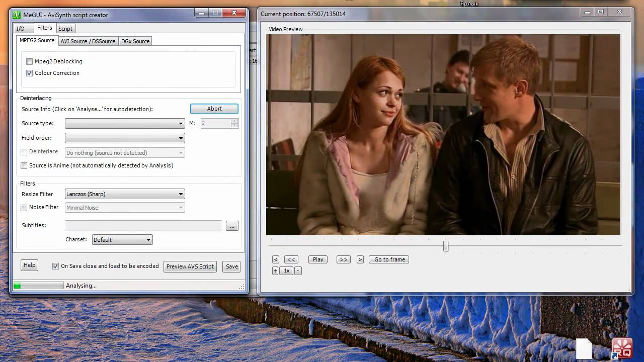644x362 pixels.
Task: Check Source is Anime option
Action: [x=24, y=165]
